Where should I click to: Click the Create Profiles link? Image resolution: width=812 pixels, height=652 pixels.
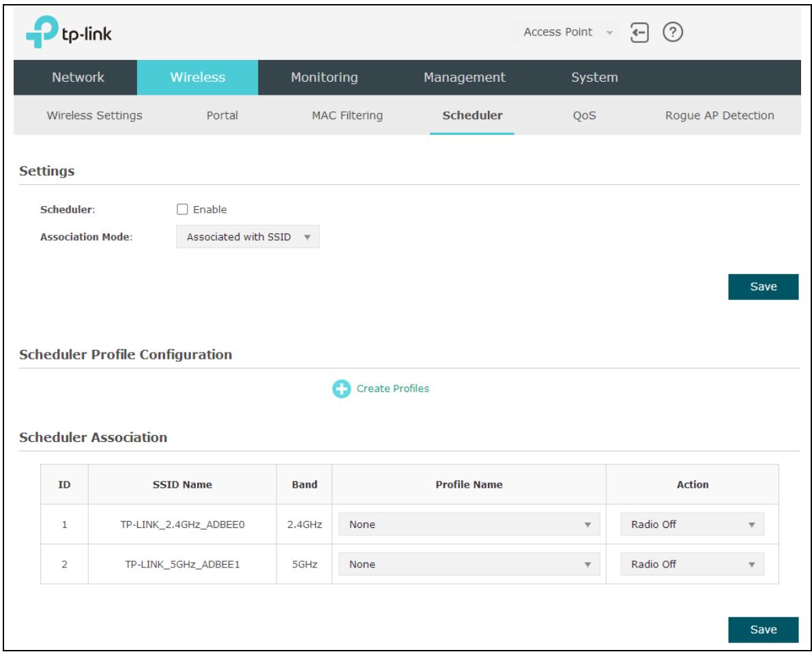click(x=392, y=389)
